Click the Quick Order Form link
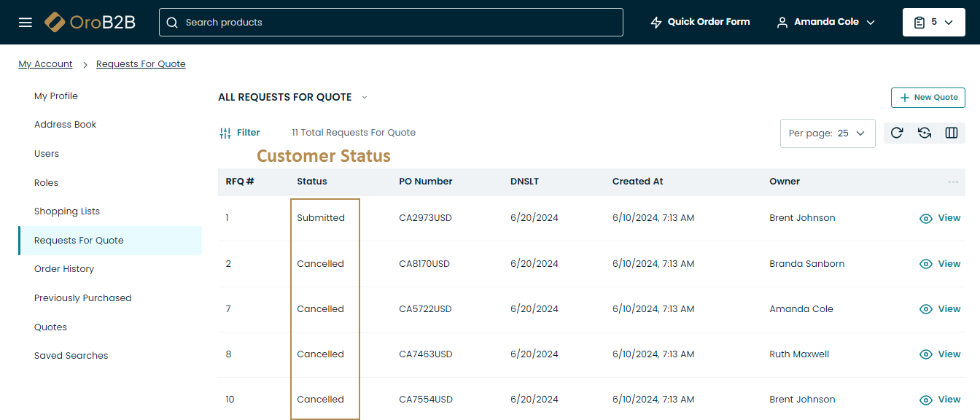The height and width of the screenshot is (420, 980). (x=700, y=22)
